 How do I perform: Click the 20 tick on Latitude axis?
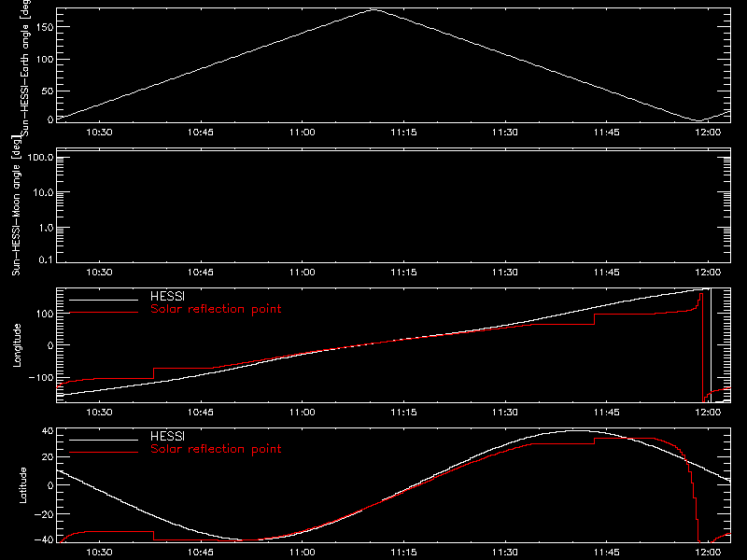point(48,457)
